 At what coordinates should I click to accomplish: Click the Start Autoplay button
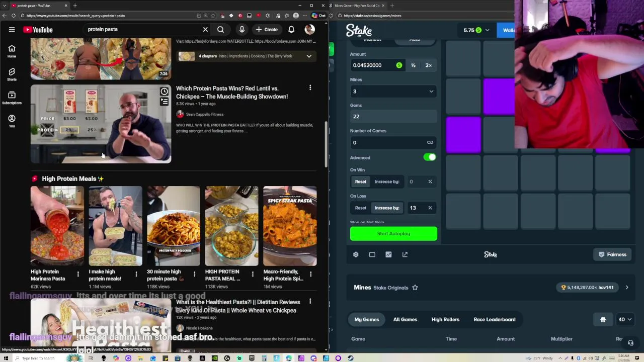pos(393,233)
